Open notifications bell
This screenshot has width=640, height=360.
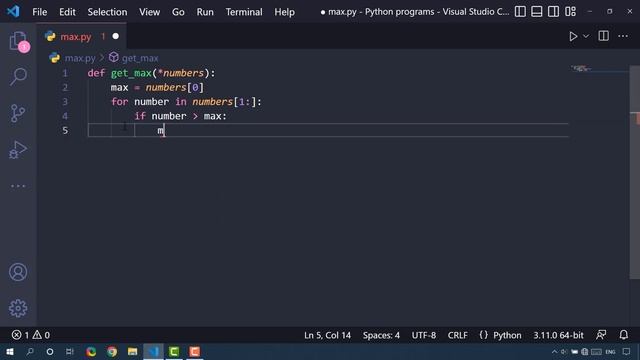[624, 335]
